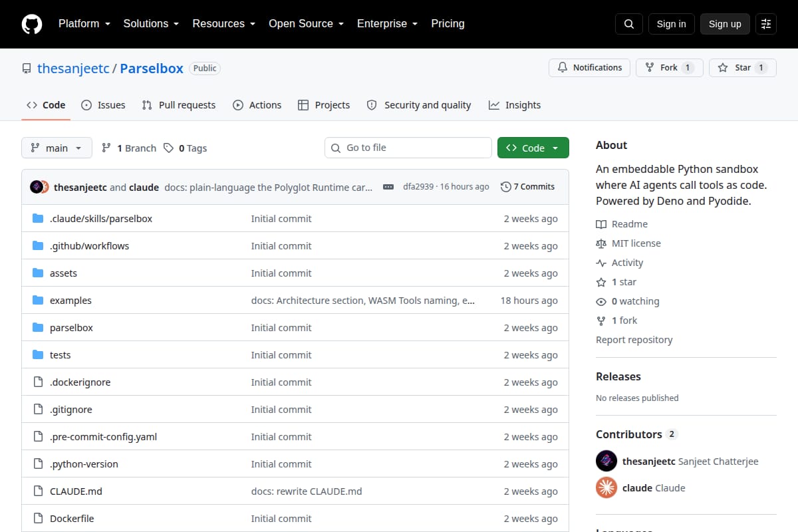Click the Sign in button
This screenshot has width=798, height=532.
coord(671,24)
